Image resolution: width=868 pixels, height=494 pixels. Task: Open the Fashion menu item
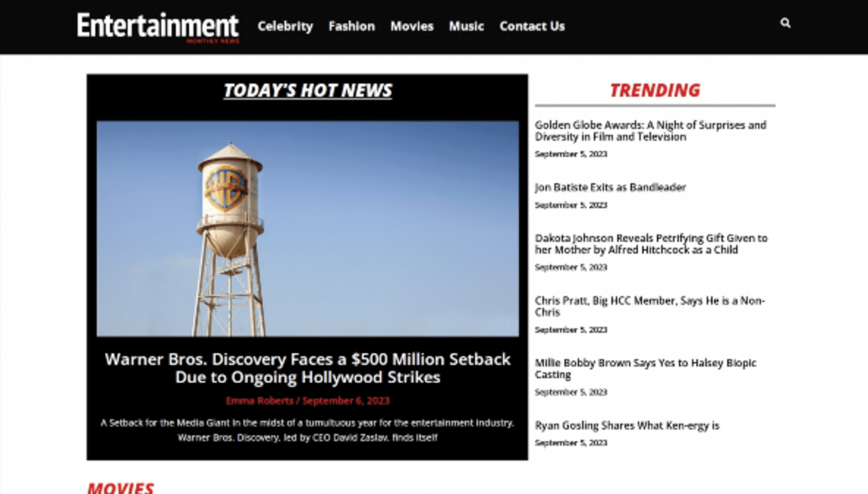[352, 26]
